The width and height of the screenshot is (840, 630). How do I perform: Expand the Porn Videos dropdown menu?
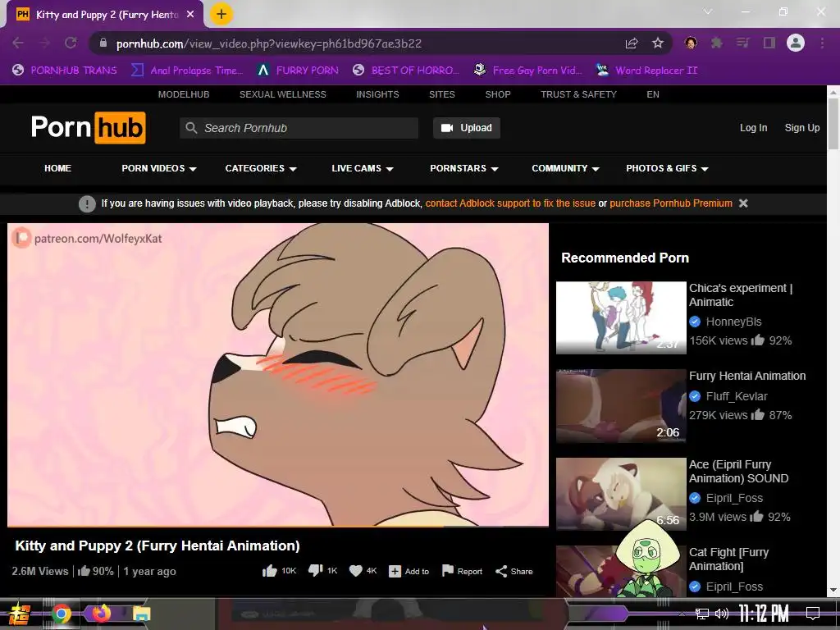click(x=159, y=168)
